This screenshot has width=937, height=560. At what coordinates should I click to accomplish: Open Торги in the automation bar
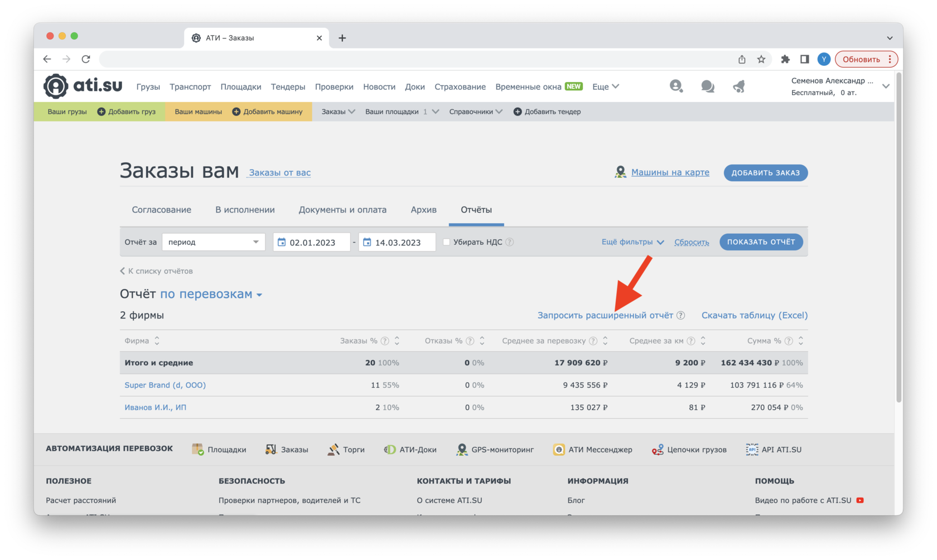346,450
